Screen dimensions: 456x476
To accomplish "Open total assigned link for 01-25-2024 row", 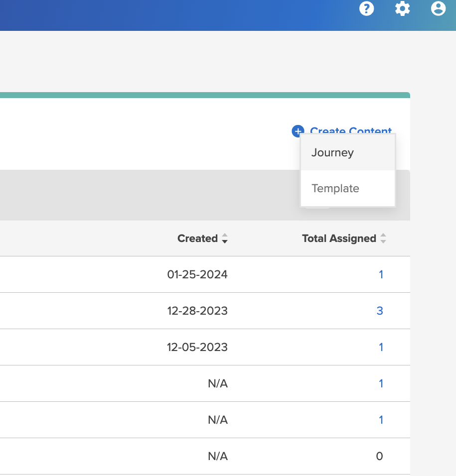I will pos(381,274).
